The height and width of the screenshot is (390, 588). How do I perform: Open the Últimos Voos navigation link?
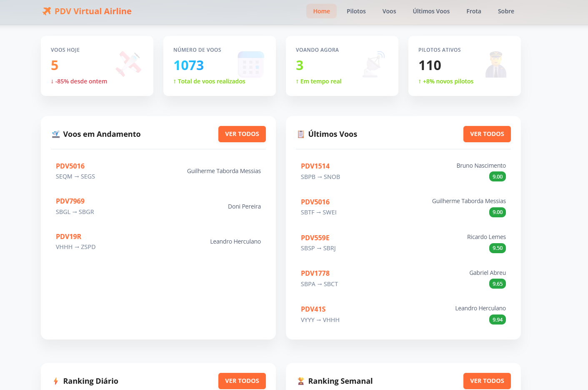(x=431, y=11)
